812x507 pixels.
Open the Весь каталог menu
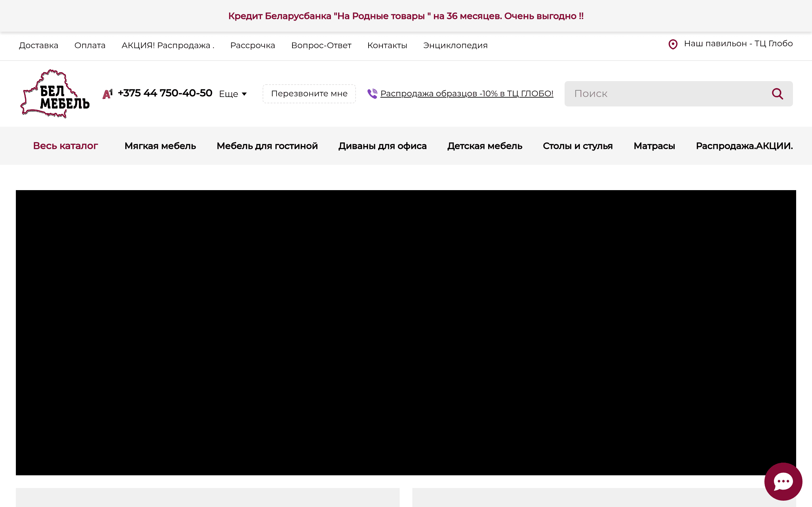click(x=65, y=146)
